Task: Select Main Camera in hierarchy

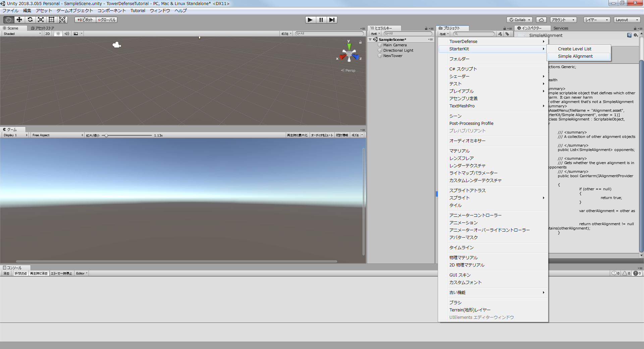Action: [395, 45]
